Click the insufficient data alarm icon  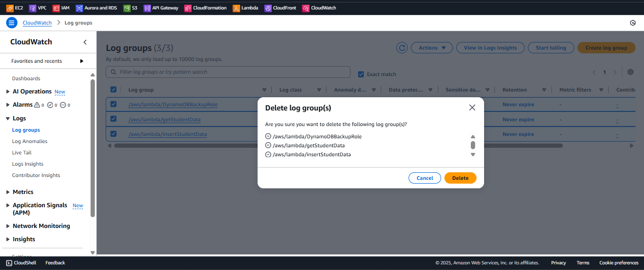point(63,105)
